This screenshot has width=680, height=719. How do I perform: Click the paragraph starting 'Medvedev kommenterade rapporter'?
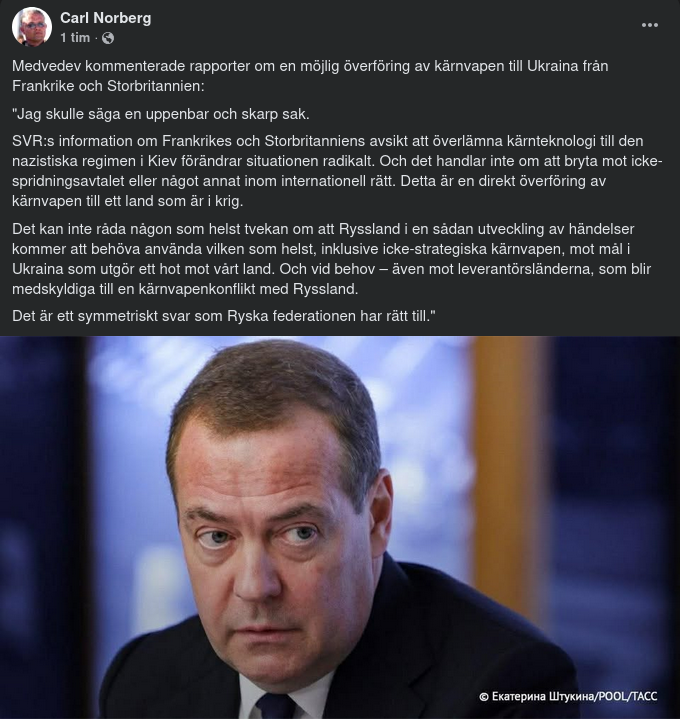[310, 76]
